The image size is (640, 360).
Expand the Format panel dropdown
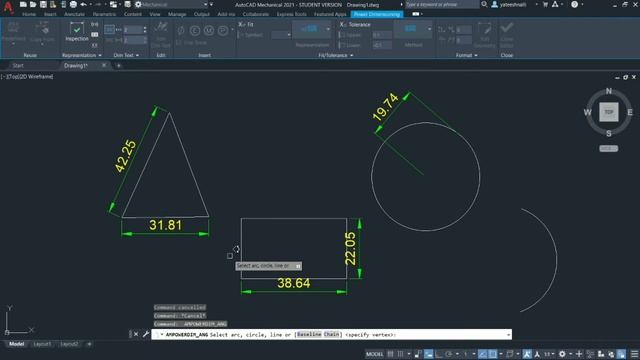[x=476, y=55]
